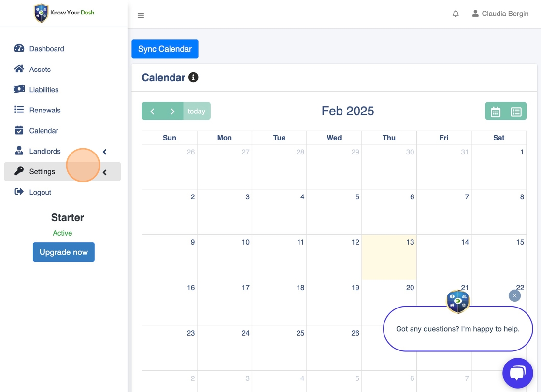Toggle the hamburger sidebar menu icon
Image resolution: width=541 pixels, height=392 pixels.
141,15
